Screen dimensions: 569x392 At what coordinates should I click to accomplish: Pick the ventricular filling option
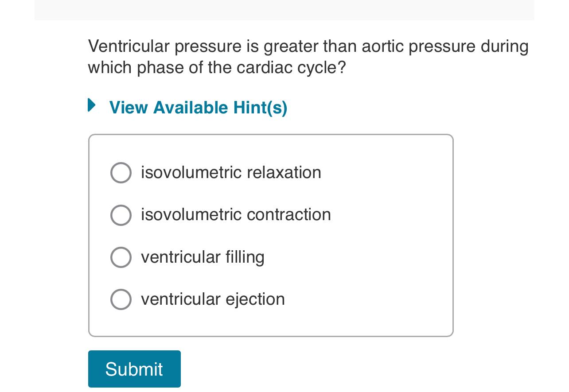pyautogui.click(x=121, y=257)
